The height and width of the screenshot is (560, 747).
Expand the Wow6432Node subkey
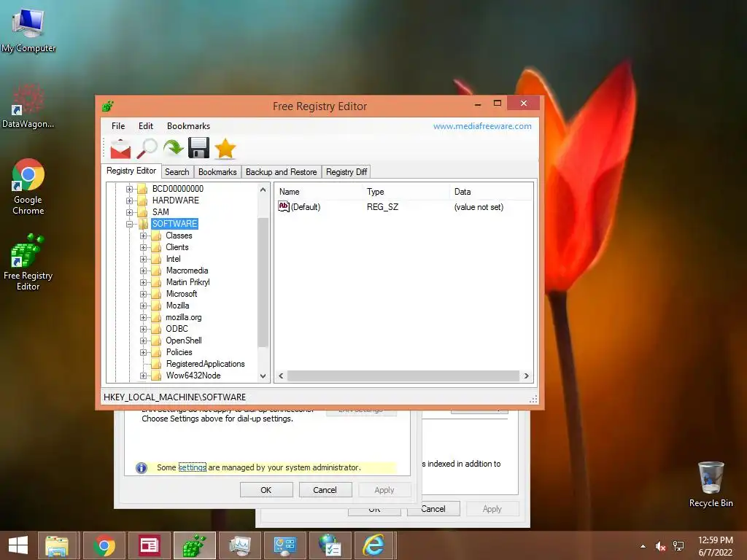pyautogui.click(x=143, y=376)
